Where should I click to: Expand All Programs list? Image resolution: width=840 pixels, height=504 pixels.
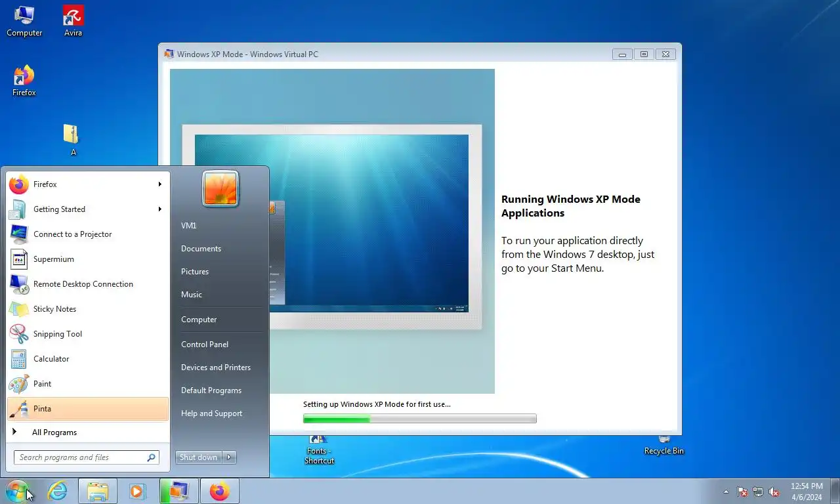[x=88, y=432]
